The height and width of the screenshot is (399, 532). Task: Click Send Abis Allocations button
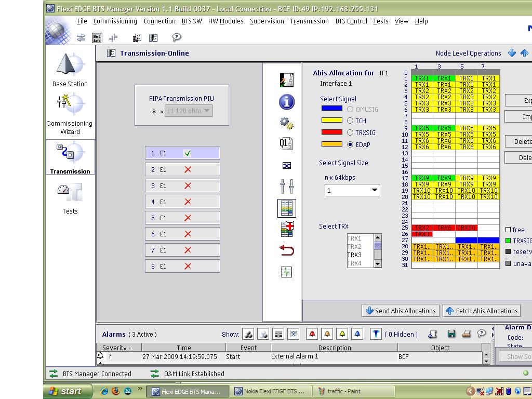click(401, 311)
